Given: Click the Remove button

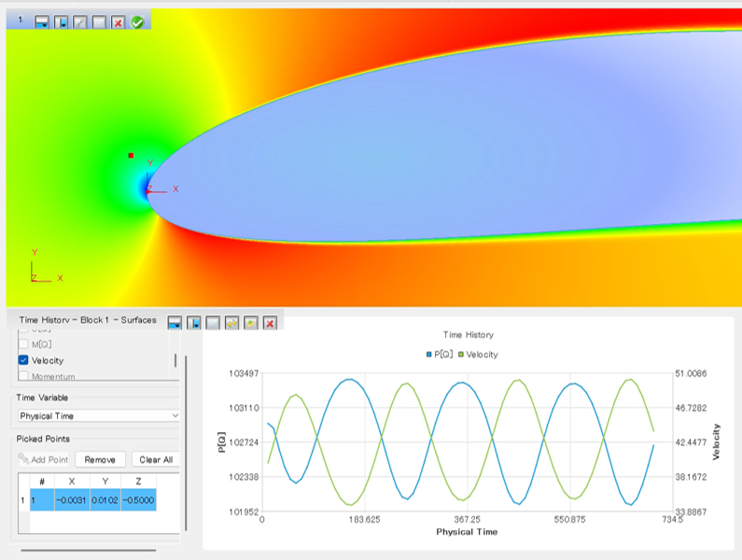Looking at the screenshot, I should coord(100,459).
